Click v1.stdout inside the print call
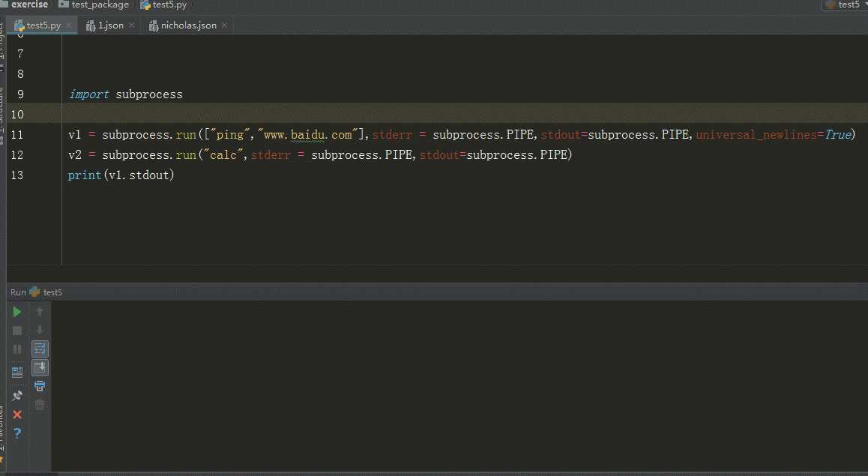The image size is (868, 476). (x=139, y=175)
